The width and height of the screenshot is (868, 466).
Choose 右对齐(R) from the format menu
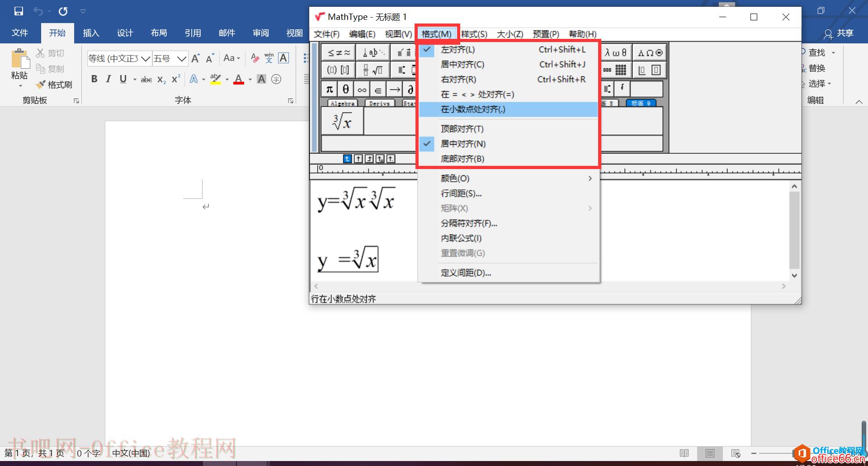(509, 80)
